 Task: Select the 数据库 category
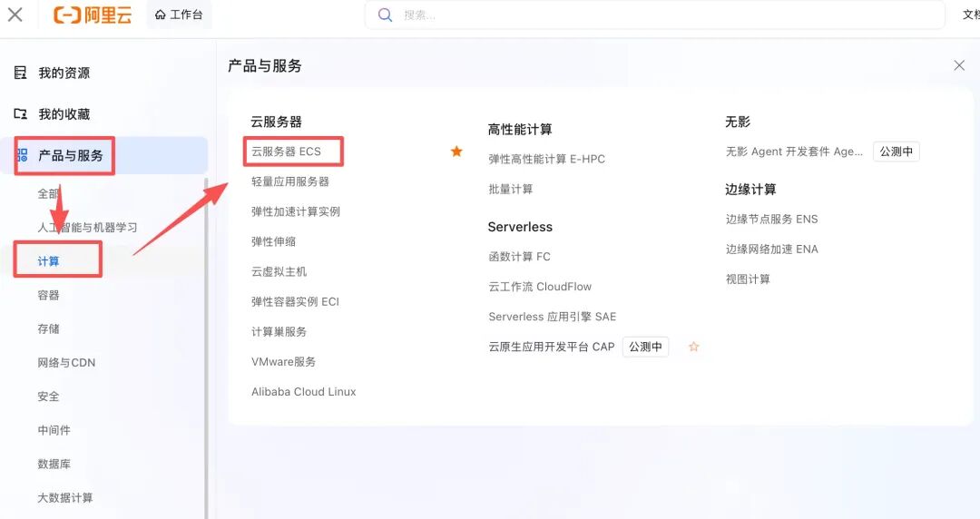tap(54, 464)
